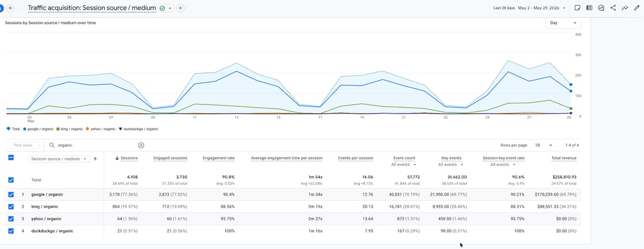Click the search magnifier icon

click(x=52, y=145)
